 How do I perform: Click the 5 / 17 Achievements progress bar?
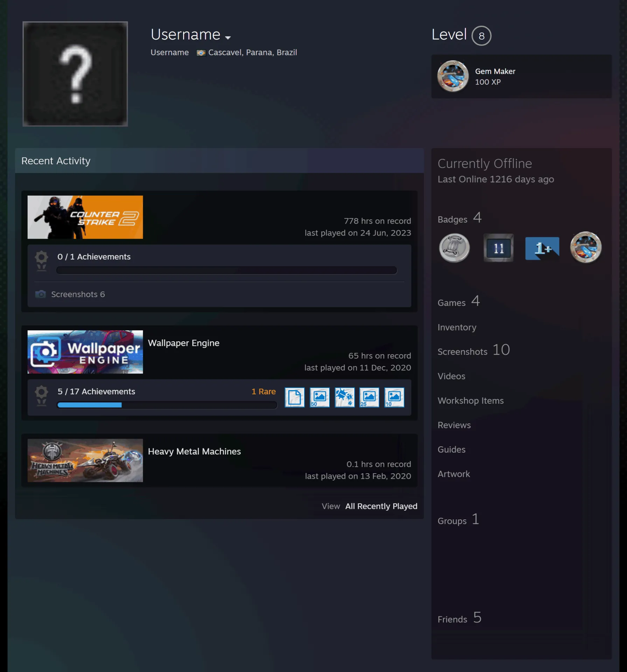tap(167, 405)
